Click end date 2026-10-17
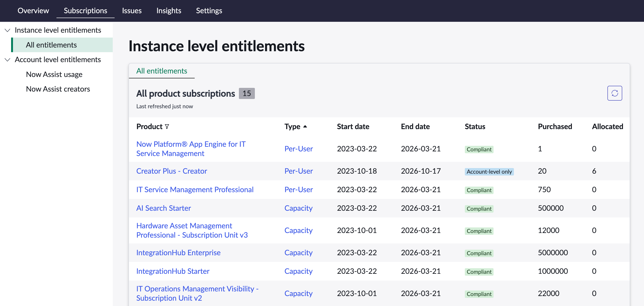 click(421, 171)
